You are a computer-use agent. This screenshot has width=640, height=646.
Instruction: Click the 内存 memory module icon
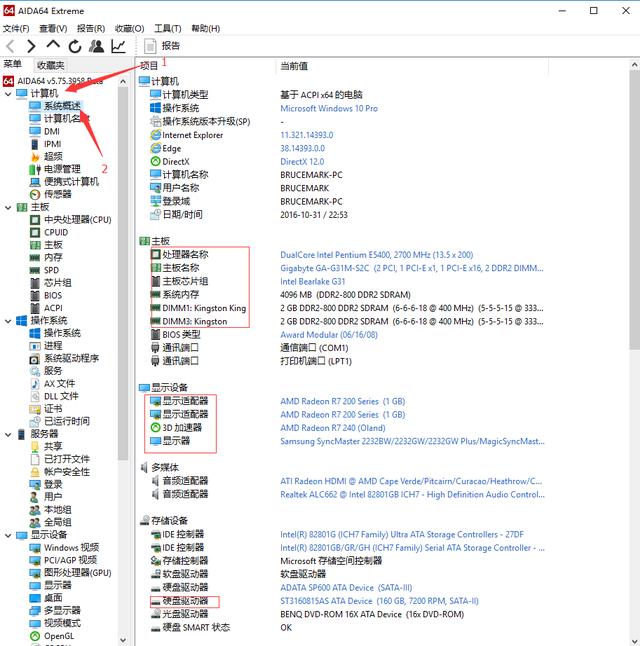click(x=35, y=258)
